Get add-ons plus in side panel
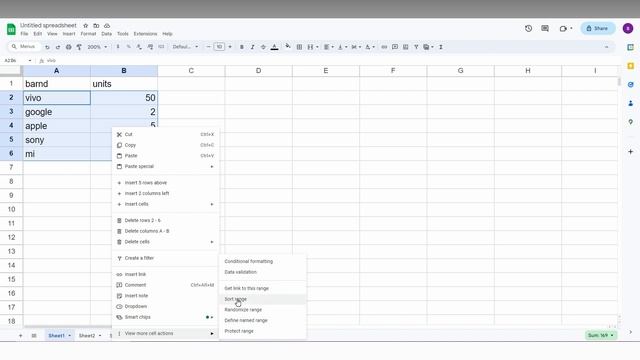The height and width of the screenshot is (360, 640). 631,151
